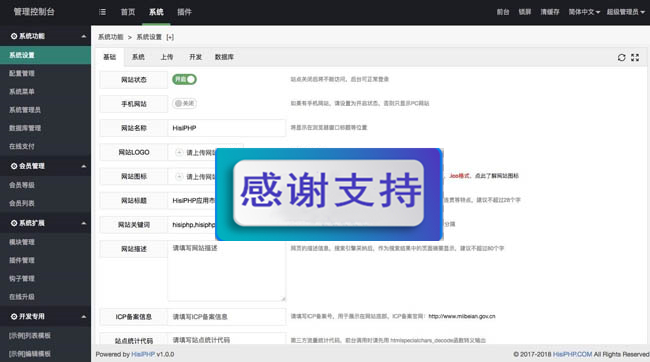Open the 简体中文 language dropdown
The image size is (650, 362).
click(584, 12)
